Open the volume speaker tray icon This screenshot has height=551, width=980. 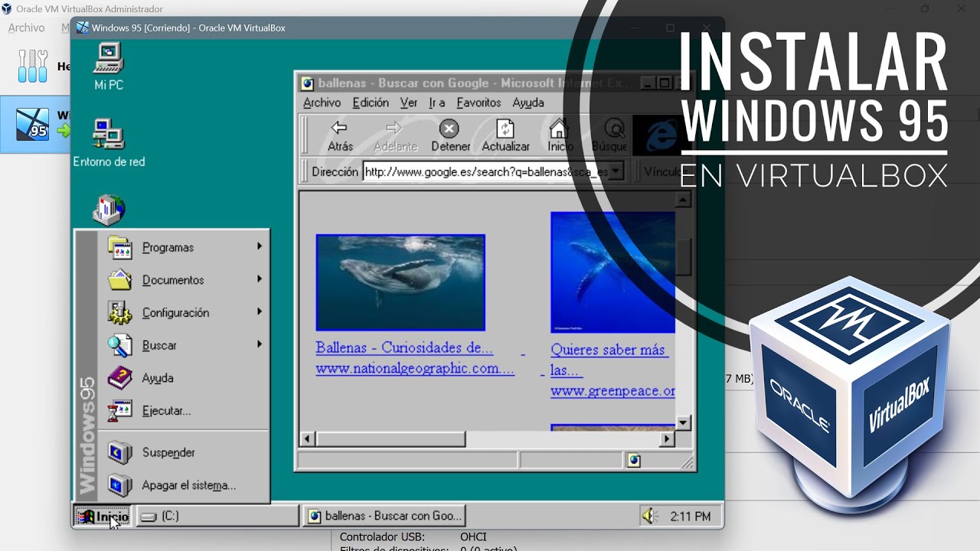pyautogui.click(x=650, y=517)
